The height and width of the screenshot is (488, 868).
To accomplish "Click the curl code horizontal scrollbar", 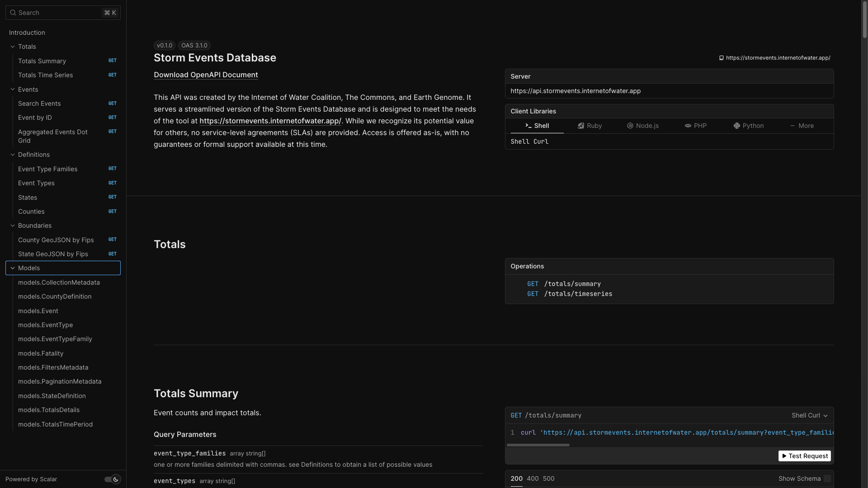I will [538, 445].
